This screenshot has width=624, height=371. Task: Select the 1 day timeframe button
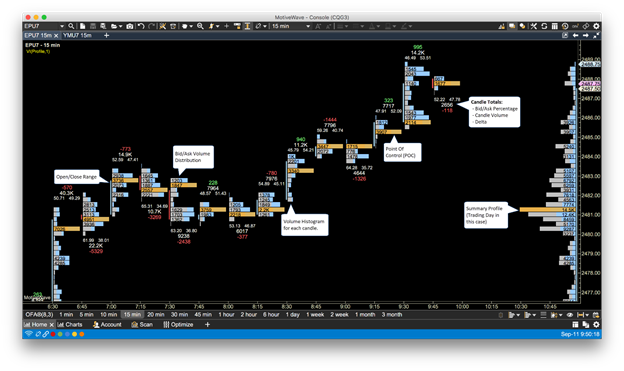tap(292, 314)
